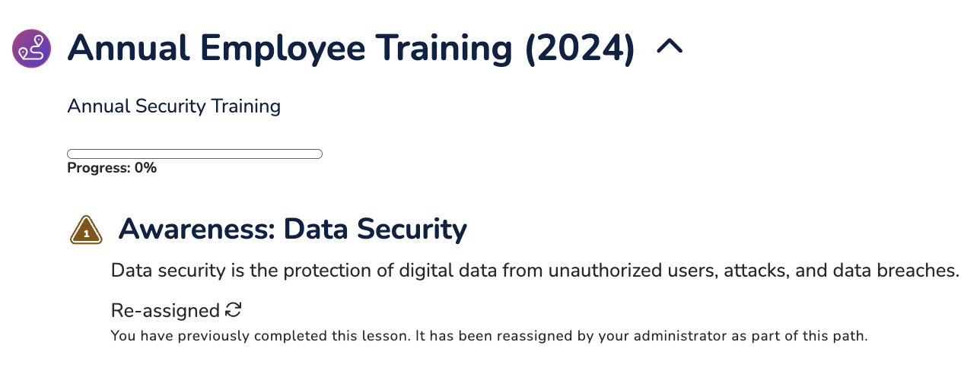The height and width of the screenshot is (374, 980).
Task: Click the bronze lesson 1 badge icon
Action: pyautogui.click(x=86, y=230)
